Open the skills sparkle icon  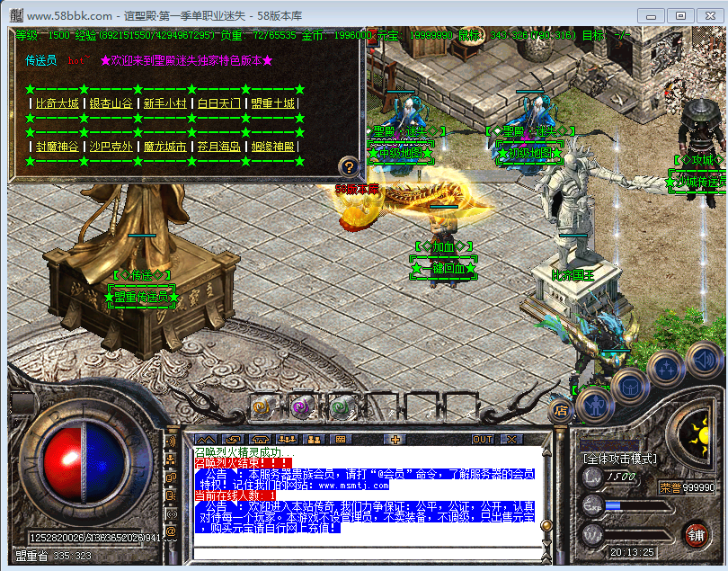coord(667,370)
